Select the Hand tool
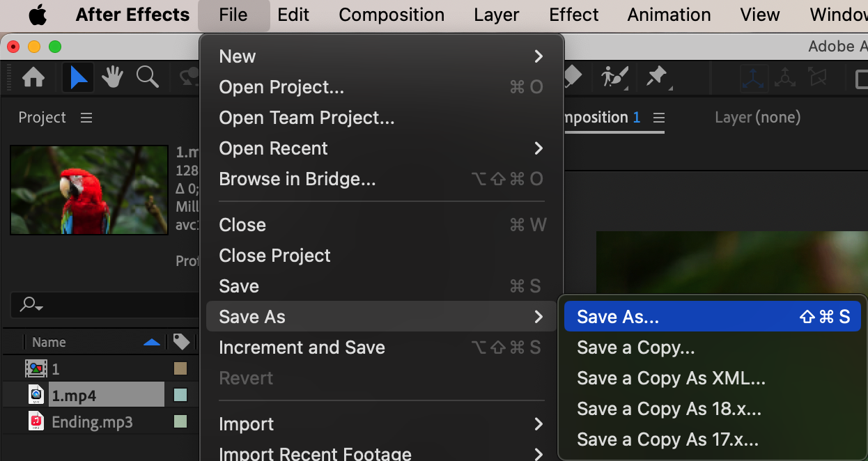Screen dimensions: 868x461 [x=112, y=77]
